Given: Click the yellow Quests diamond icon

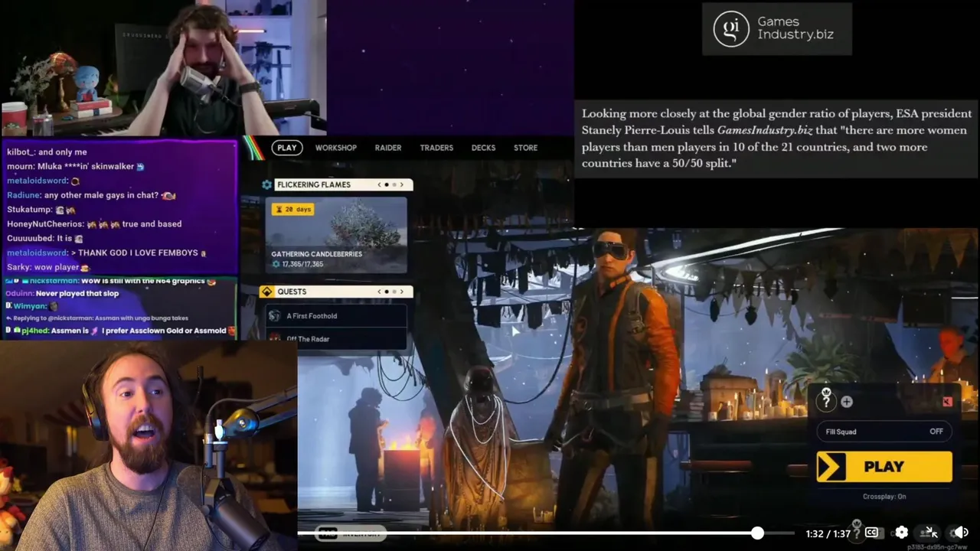Looking at the screenshot, I should point(266,292).
